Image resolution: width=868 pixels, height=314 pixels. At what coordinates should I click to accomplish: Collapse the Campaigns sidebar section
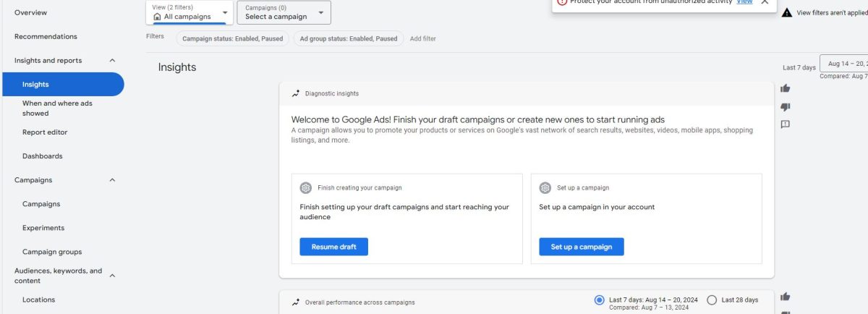[x=112, y=180]
